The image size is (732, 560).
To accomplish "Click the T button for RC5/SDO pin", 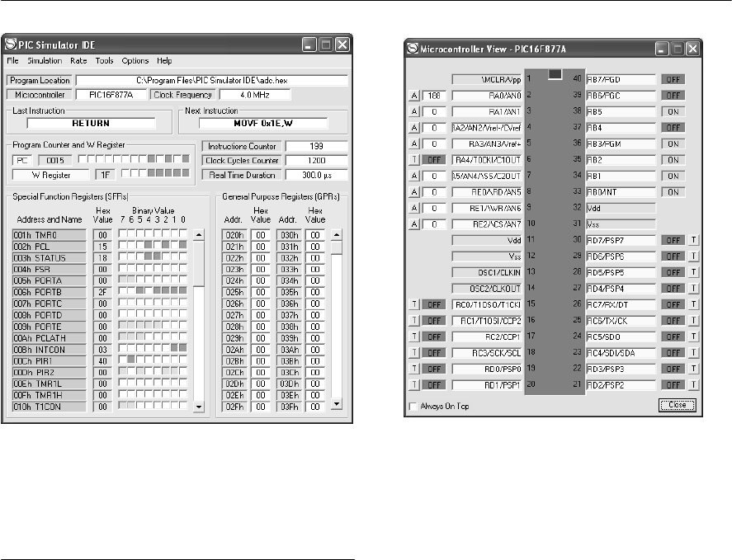I will pyautogui.click(x=694, y=337).
